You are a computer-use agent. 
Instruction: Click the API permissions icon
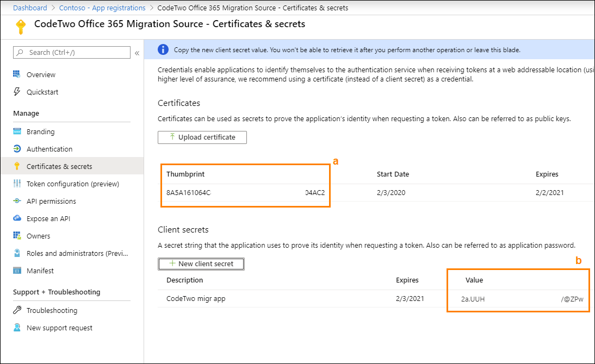click(x=17, y=201)
